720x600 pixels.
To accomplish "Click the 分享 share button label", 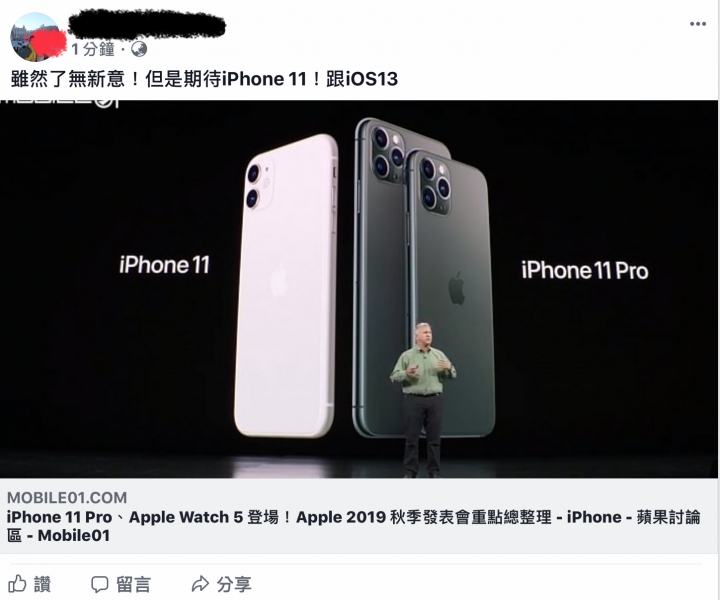I will pyautogui.click(x=234, y=584).
